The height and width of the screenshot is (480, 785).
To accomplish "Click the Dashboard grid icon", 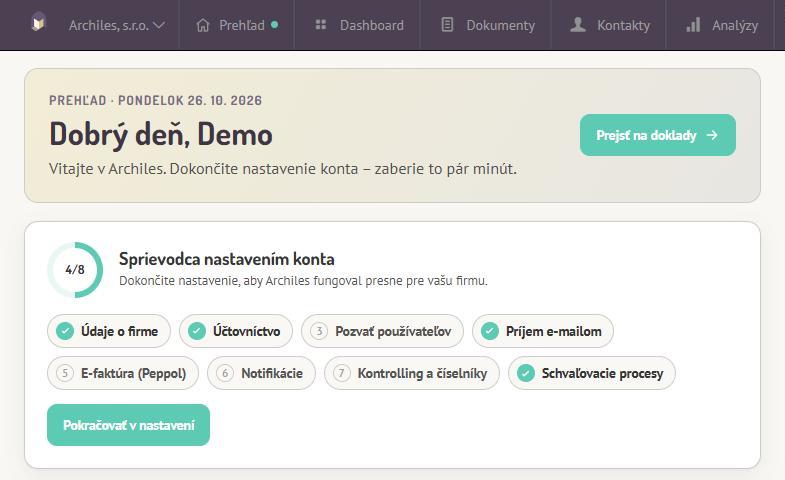I will 321,25.
